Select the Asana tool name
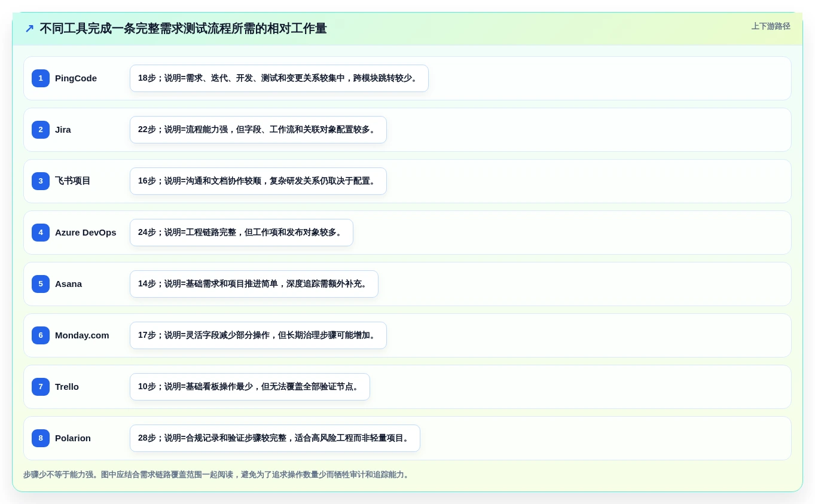The height and width of the screenshot is (504, 815). tap(68, 284)
